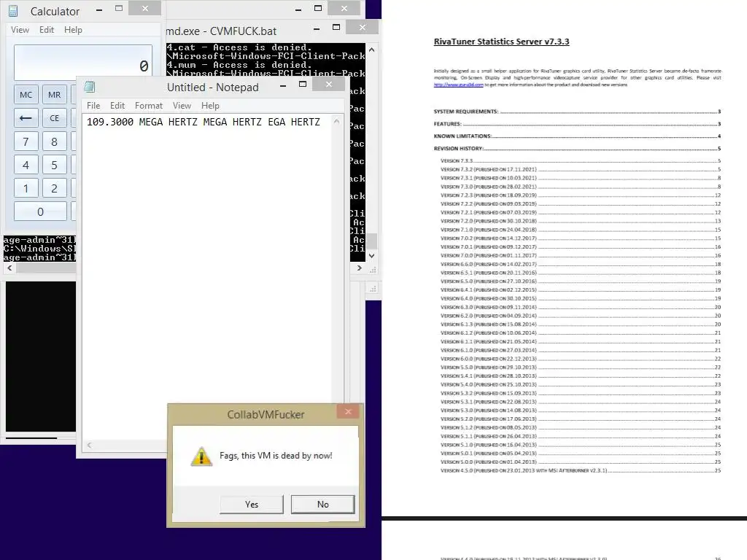Click Yes in CollabVMFucker dialog
The height and width of the screenshot is (560, 747).
pyautogui.click(x=252, y=505)
